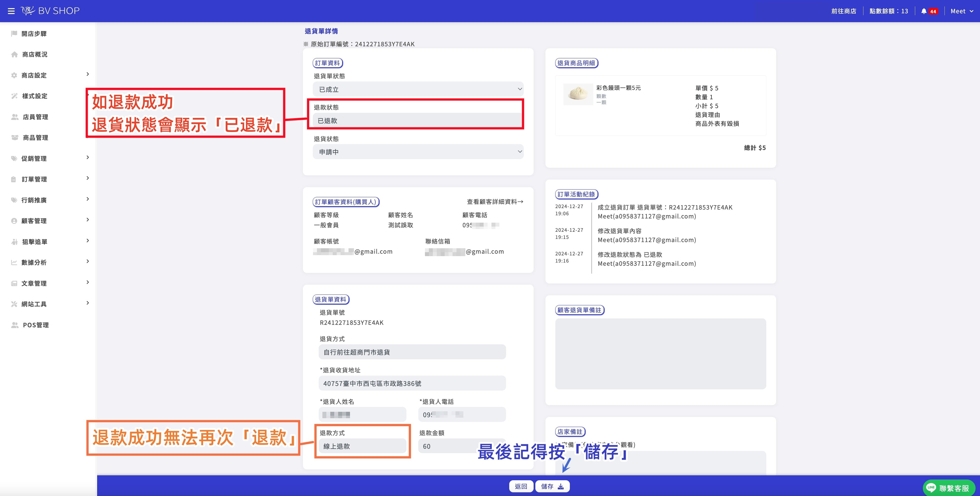Image resolution: width=980 pixels, height=496 pixels.
Task: Expand the 行銷推廣 submenu chevron
Action: [88, 199]
